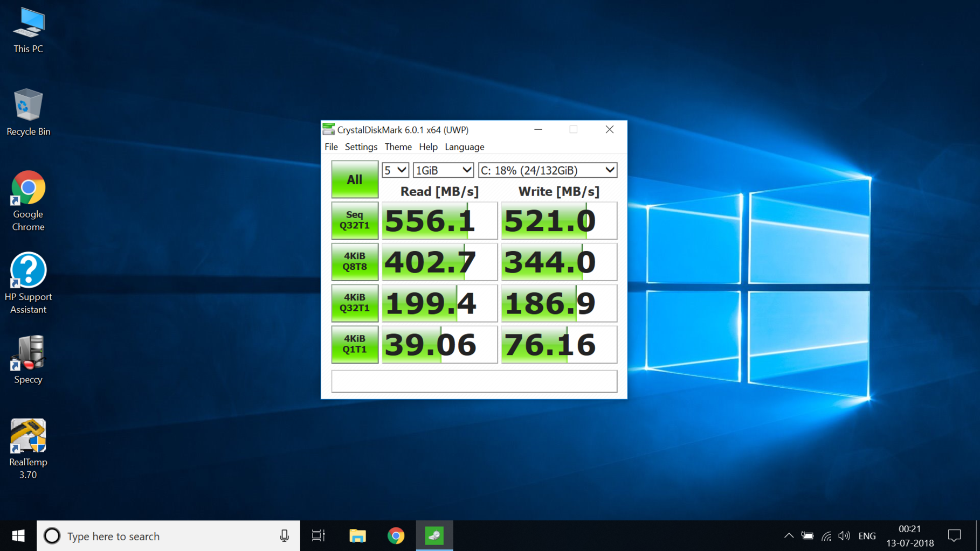Viewport: 980px width, 551px height.
Task: Click the taskbar search box
Action: [169, 536]
